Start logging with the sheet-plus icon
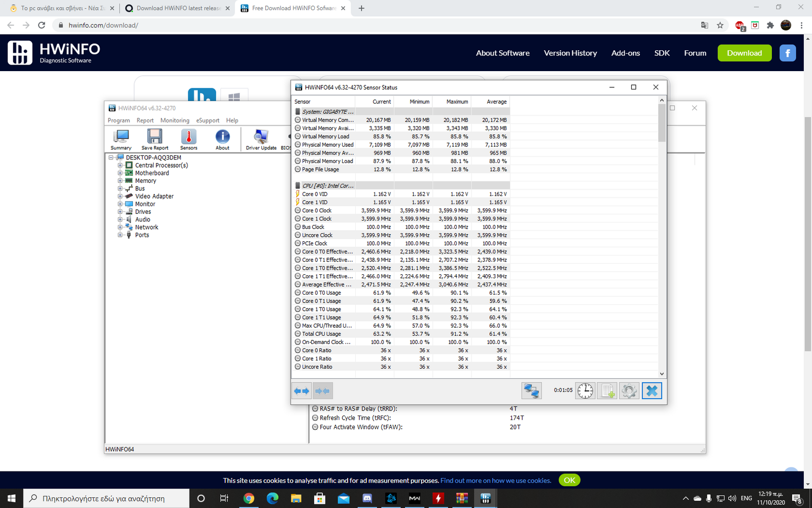812x508 pixels. coord(607,391)
